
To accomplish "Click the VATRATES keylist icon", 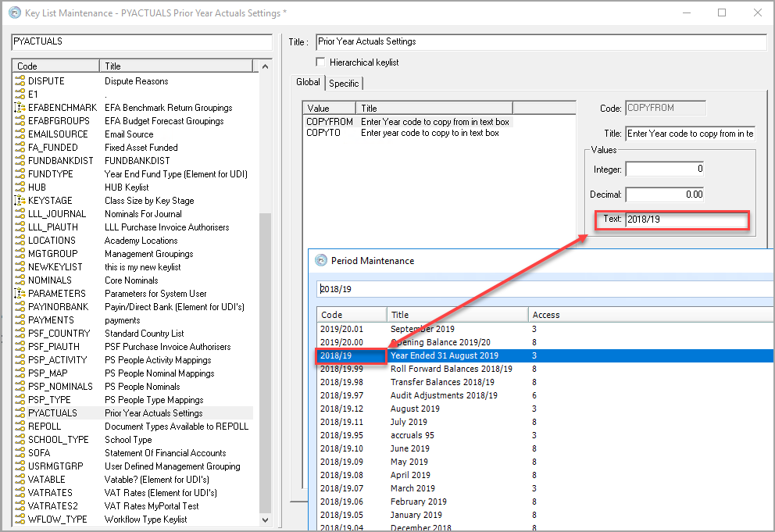I will 20,493.
